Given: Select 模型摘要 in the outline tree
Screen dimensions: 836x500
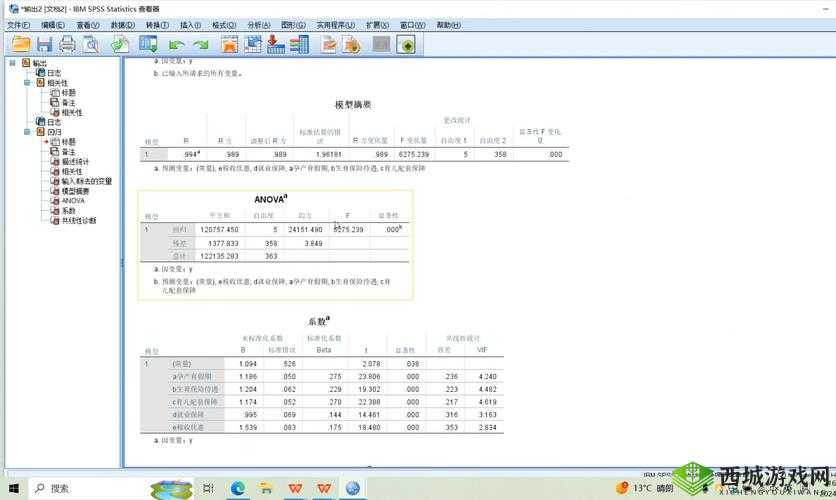Looking at the screenshot, I should pos(75,190).
